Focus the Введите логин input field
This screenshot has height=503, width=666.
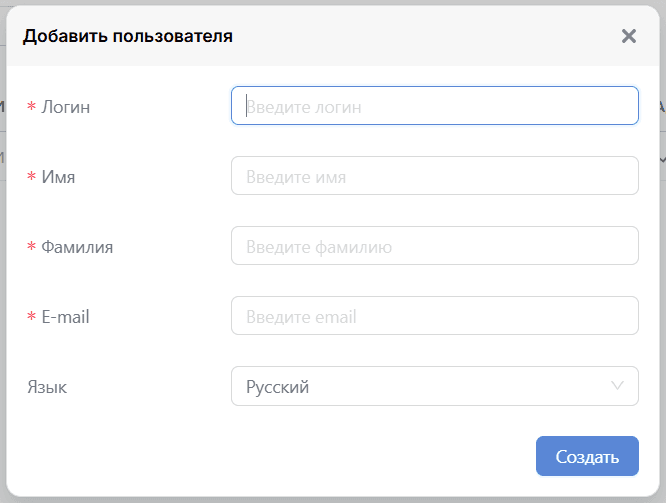pyautogui.click(x=435, y=106)
